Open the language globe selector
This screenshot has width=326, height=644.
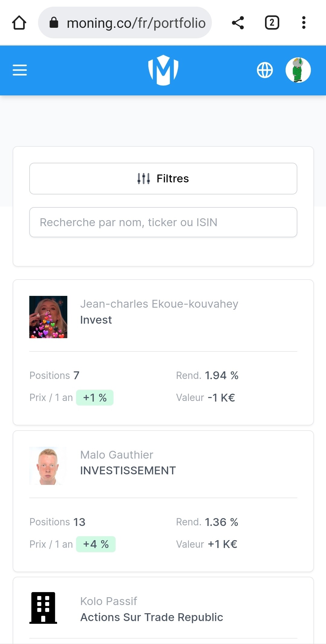(x=265, y=70)
